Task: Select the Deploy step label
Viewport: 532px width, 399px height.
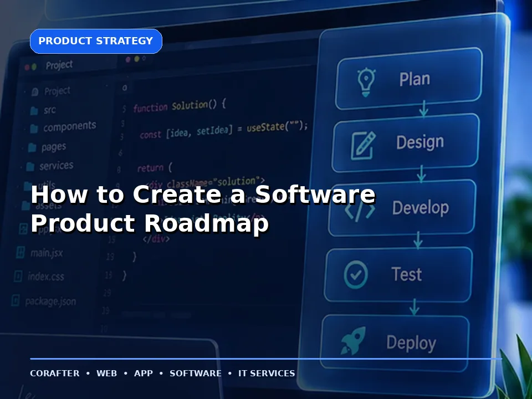Action: click(x=411, y=343)
